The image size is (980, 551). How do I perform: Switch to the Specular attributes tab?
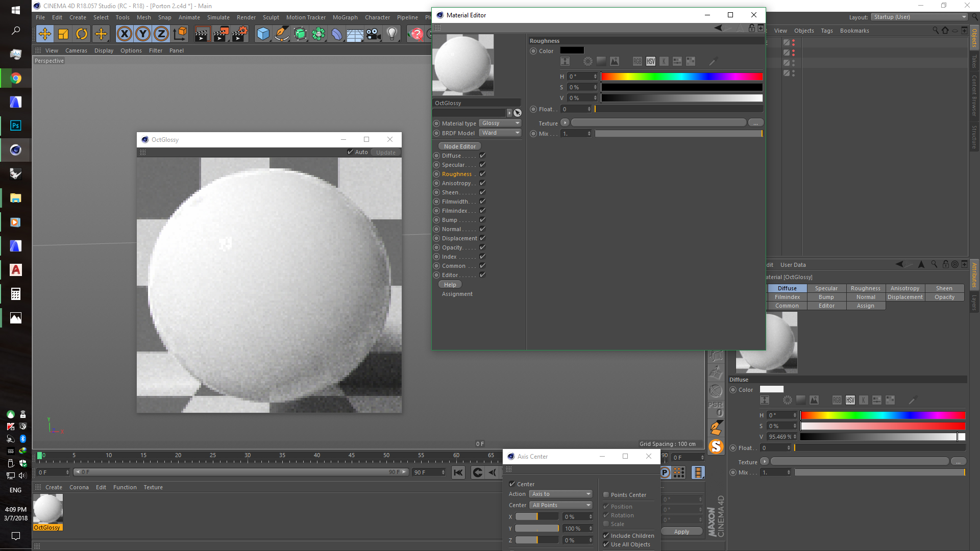pos(826,288)
